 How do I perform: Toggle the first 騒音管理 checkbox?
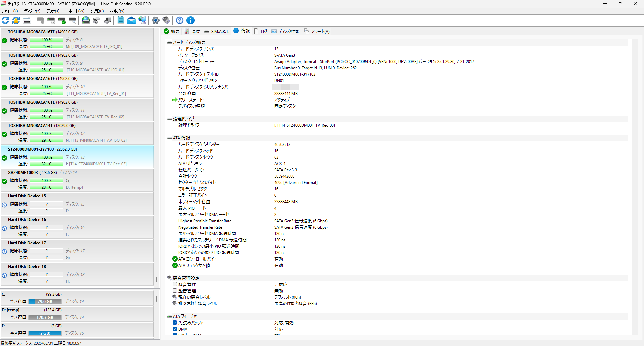[x=175, y=284]
